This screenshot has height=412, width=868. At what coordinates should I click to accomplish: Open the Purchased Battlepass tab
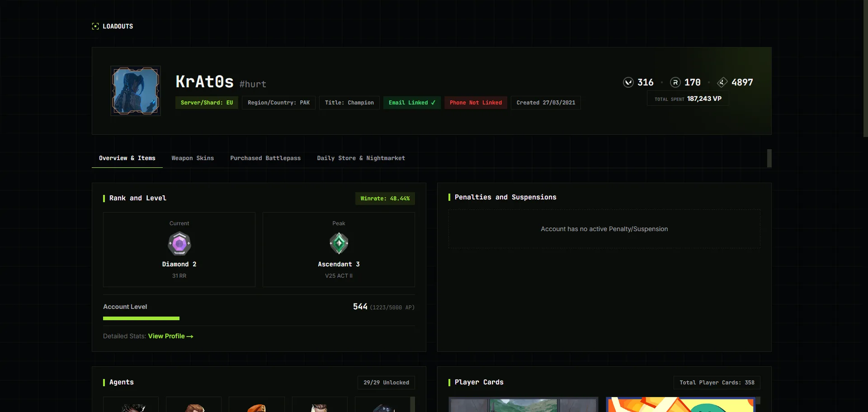(x=265, y=158)
